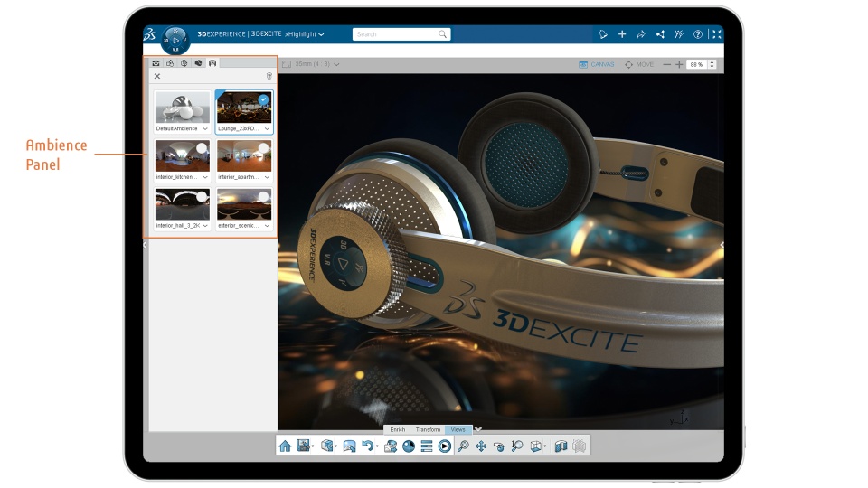Viewport: 868px width, 488px height.
Task: Click the 3D cube arrow icon
Action: (327, 446)
